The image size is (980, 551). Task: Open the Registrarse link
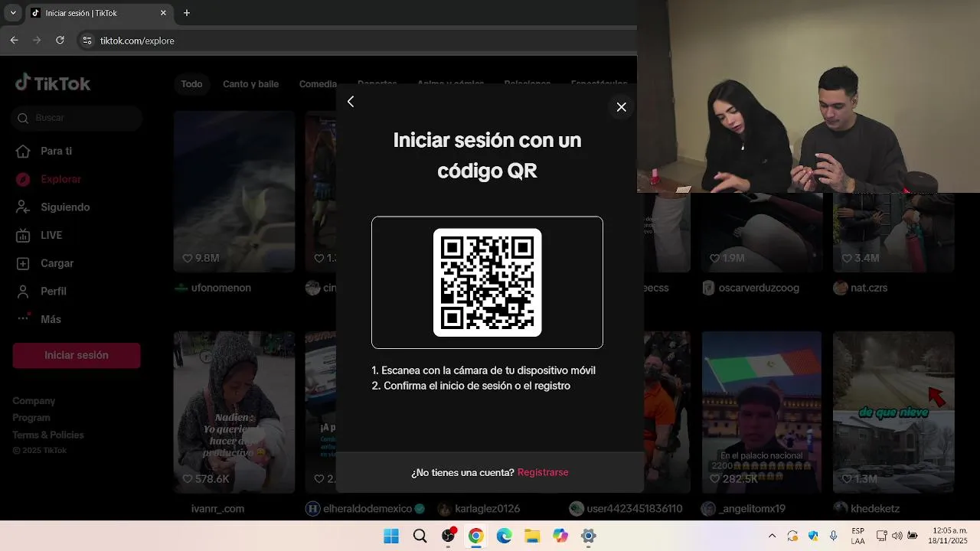coord(543,472)
